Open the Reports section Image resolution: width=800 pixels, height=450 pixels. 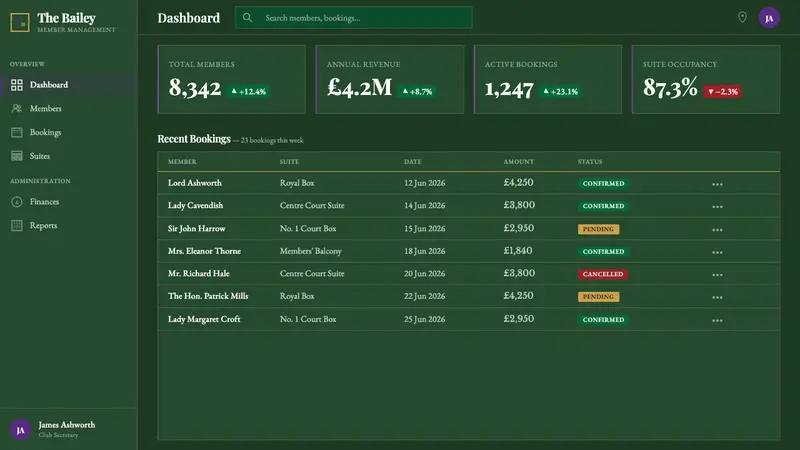coord(68,225)
